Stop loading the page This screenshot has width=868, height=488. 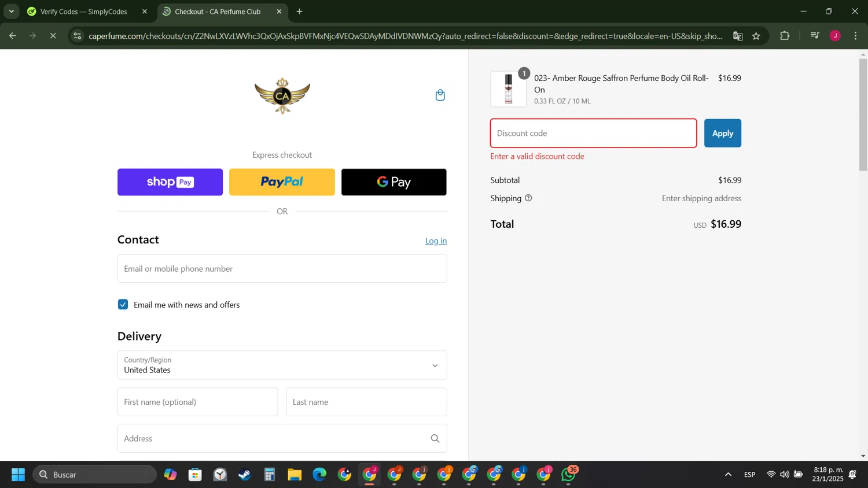click(53, 36)
